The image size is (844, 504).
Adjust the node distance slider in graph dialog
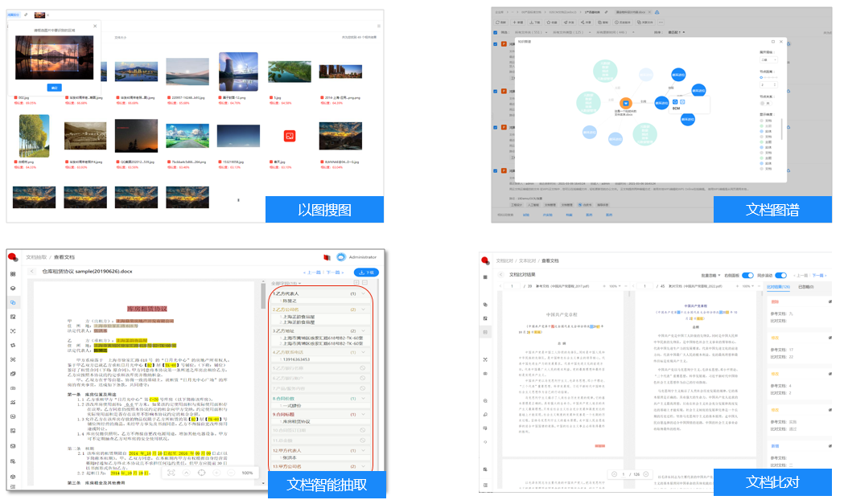768,77
